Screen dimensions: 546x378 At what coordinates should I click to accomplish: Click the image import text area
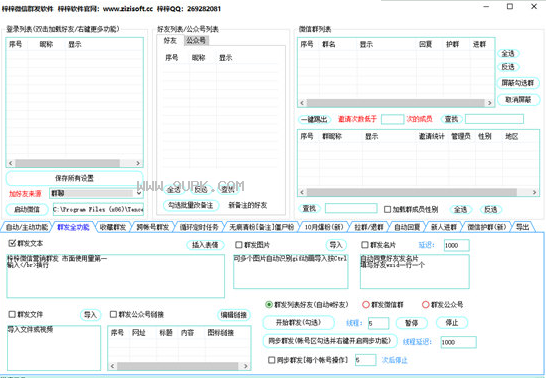pyautogui.click(x=290, y=271)
